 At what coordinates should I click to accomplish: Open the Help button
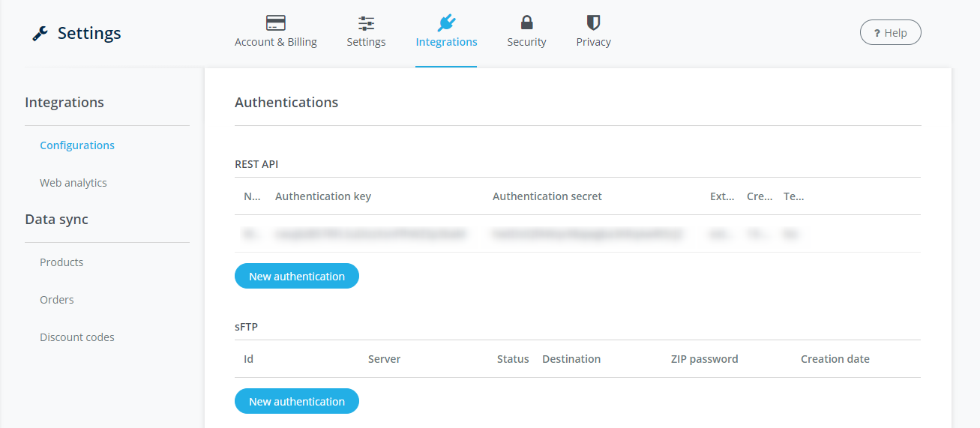pos(890,33)
